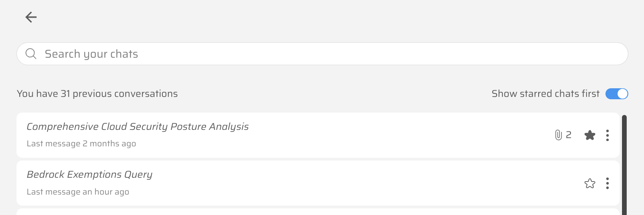Star the Bedrock Exemptions Query chat
644x215 pixels.
590,183
